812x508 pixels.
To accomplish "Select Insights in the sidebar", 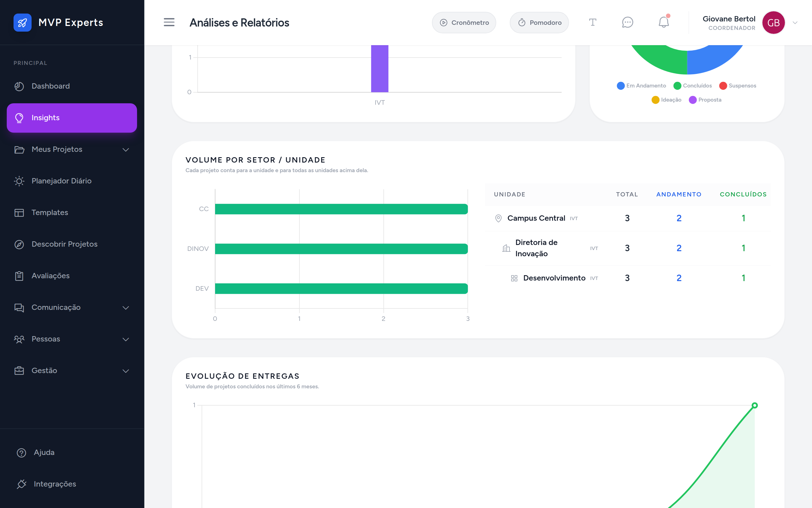I will (x=72, y=118).
